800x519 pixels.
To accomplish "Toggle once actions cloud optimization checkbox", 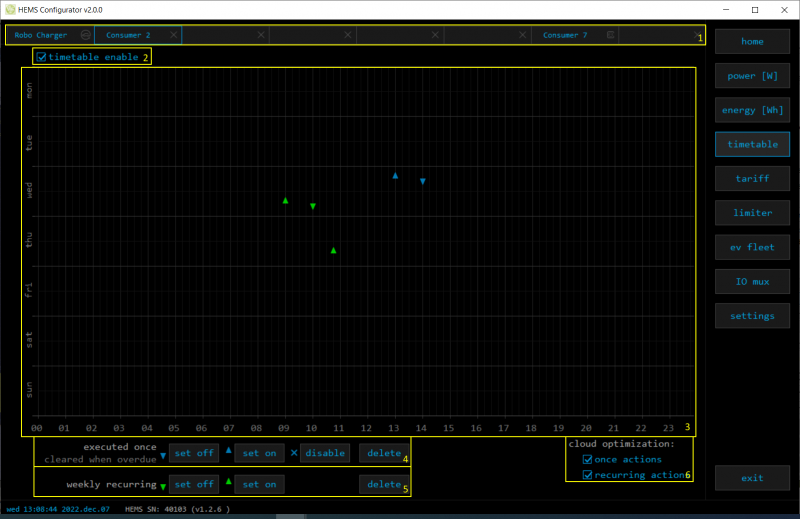I will [588, 459].
